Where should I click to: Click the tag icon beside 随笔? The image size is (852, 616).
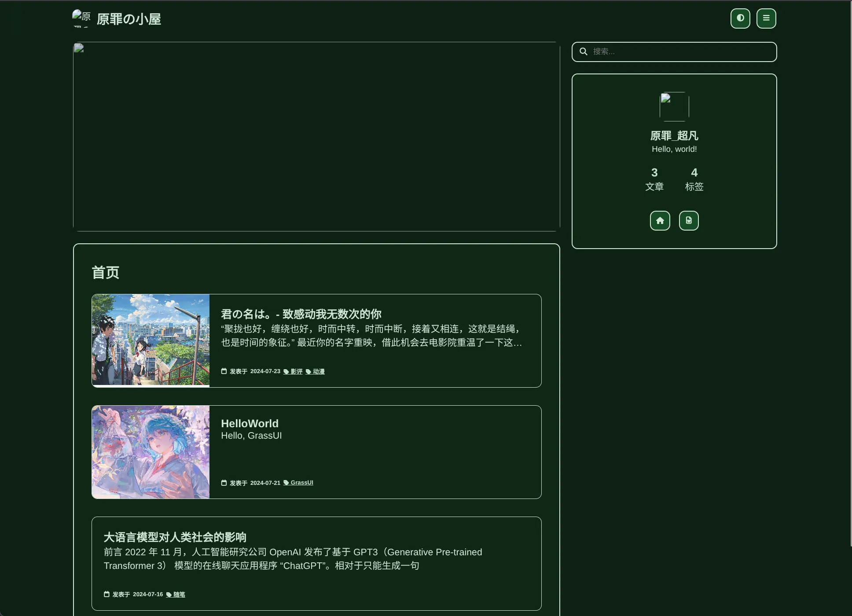tap(169, 594)
